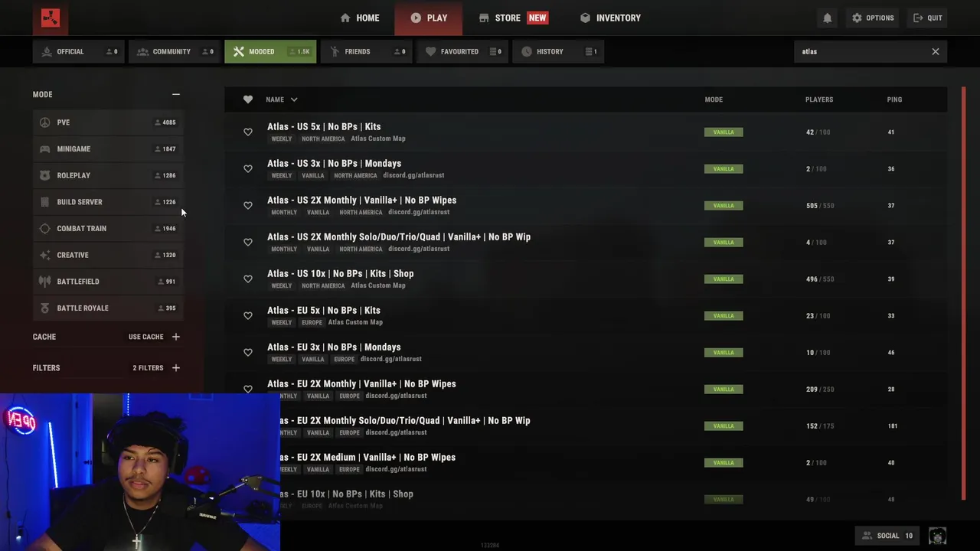Filter by Roleplay mode
980x551 pixels.
click(x=107, y=175)
